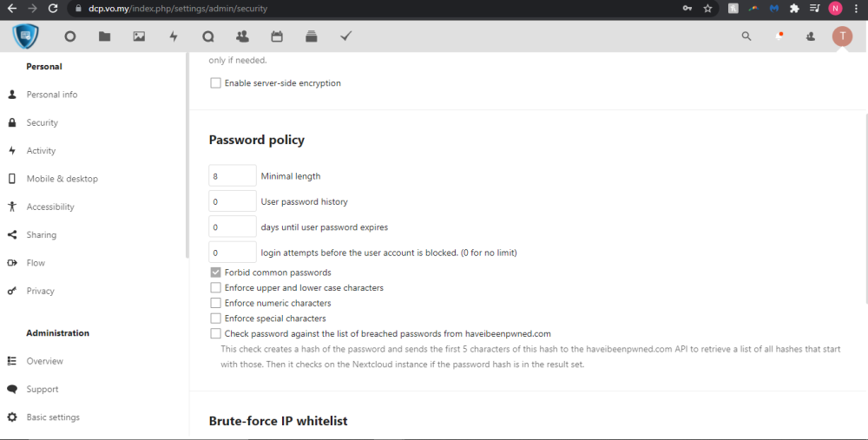Viewport: 868px width, 440px height.
Task: Enable Enforce special characters checkbox
Action: [x=215, y=319]
